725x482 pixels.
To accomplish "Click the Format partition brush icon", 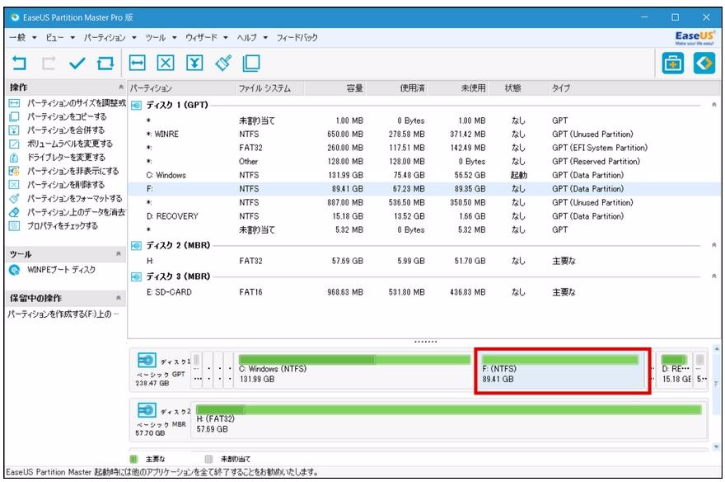I will click(223, 63).
